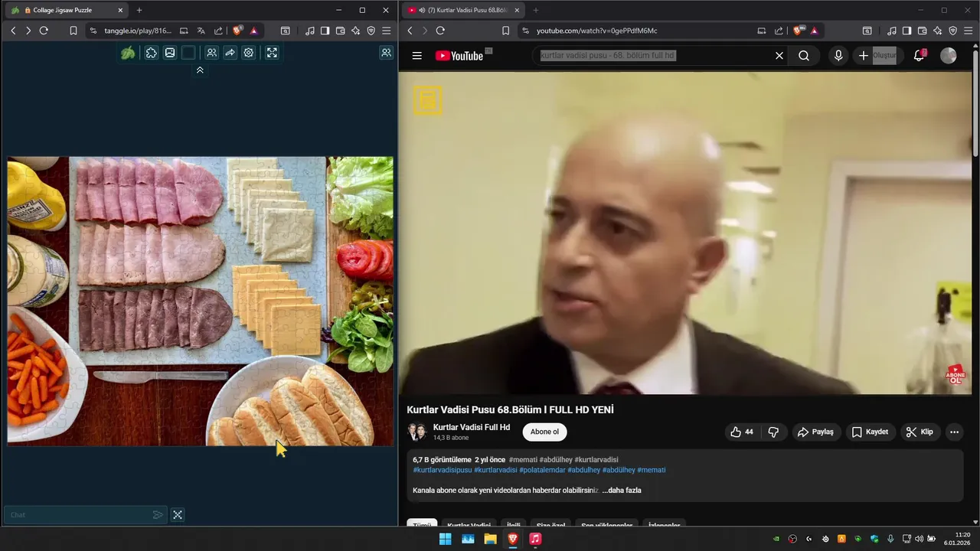Viewport: 980px width, 551px height.
Task: Open translate icon in Tanggle address bar
Action: click(201, 31)
